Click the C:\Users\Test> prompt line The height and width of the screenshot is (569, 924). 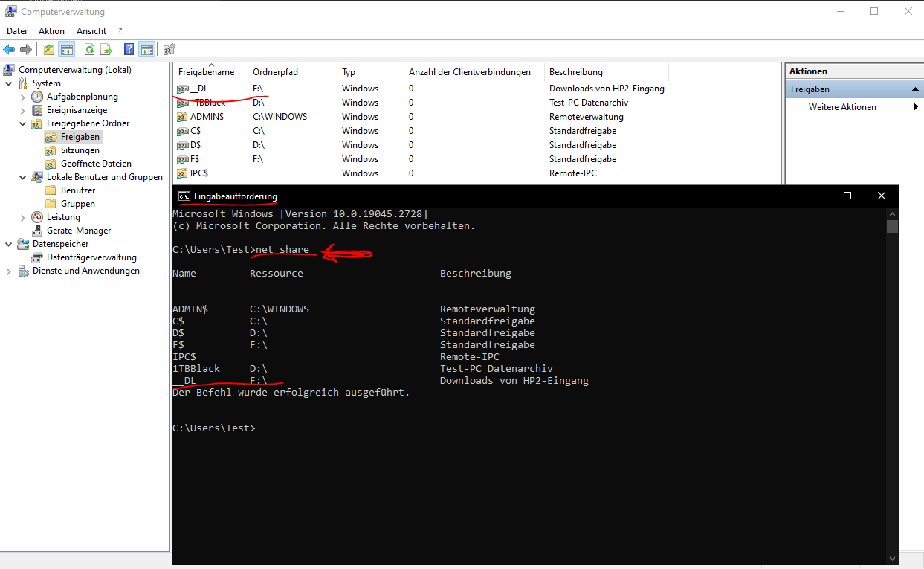(213, 428)
